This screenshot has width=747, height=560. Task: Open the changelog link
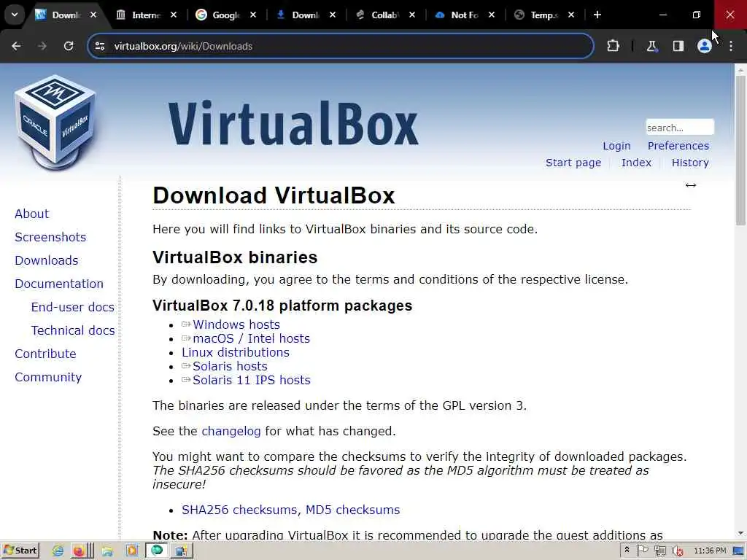231,432
